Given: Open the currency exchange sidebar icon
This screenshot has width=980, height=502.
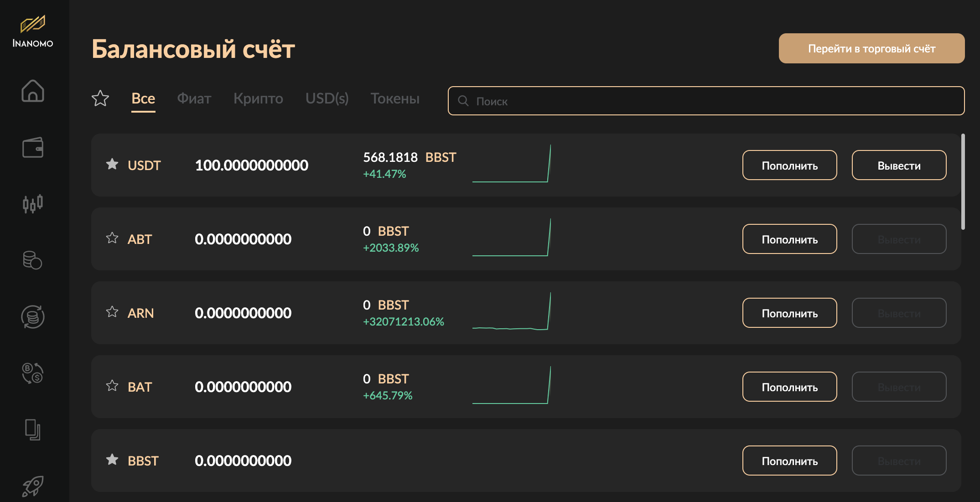Looking at the screenshot, I should 33,373.
